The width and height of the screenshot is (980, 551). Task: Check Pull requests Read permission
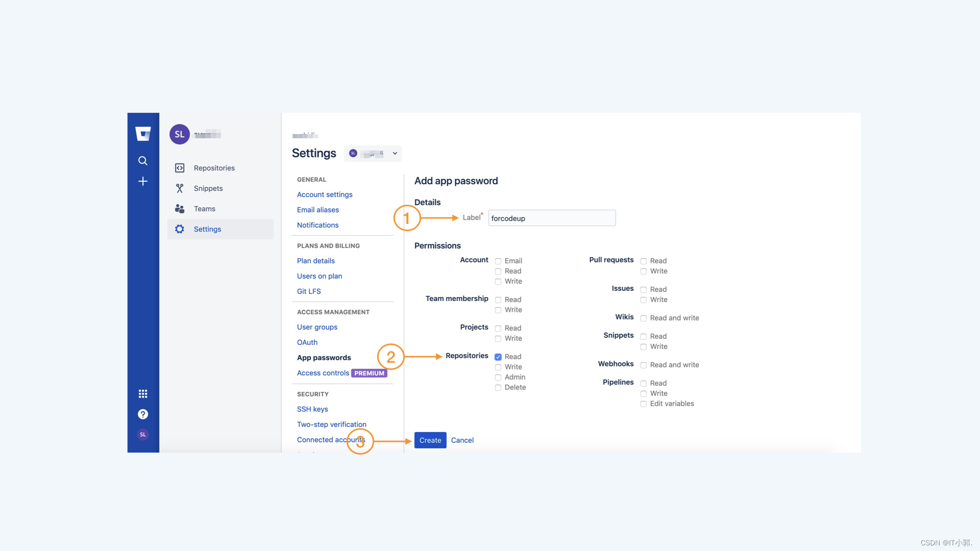point(644,261)
